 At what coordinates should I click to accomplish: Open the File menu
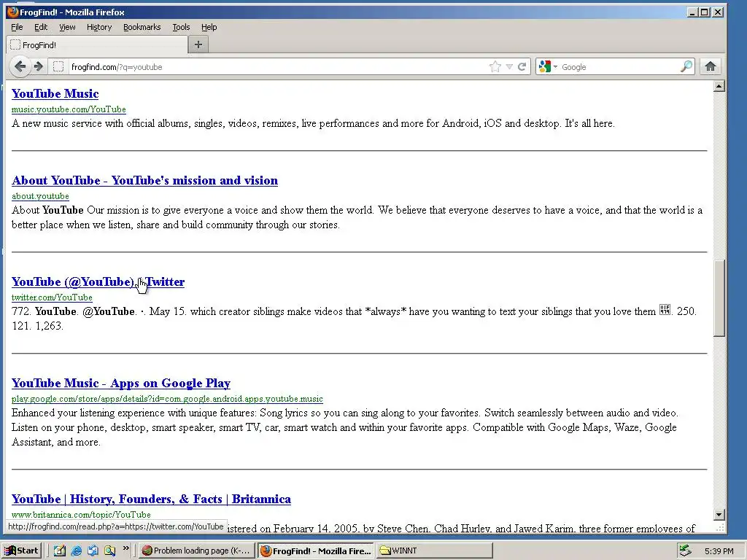point(18,27)
